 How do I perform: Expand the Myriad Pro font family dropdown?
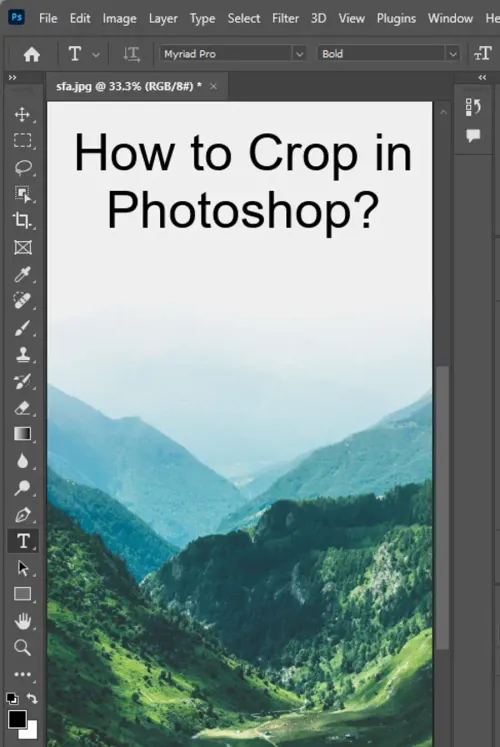pyautogui.click(x=299, y=54)
